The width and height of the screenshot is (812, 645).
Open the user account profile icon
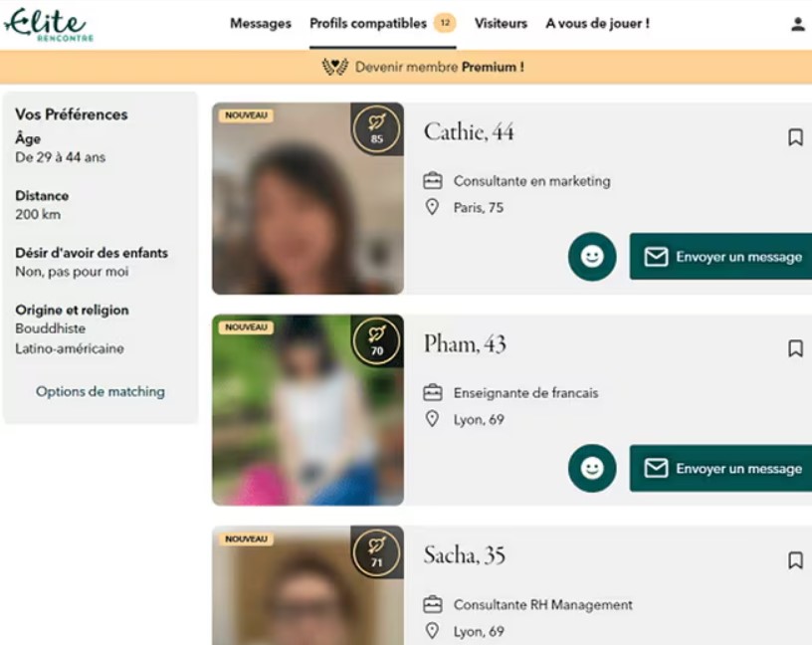pos(797,25)
